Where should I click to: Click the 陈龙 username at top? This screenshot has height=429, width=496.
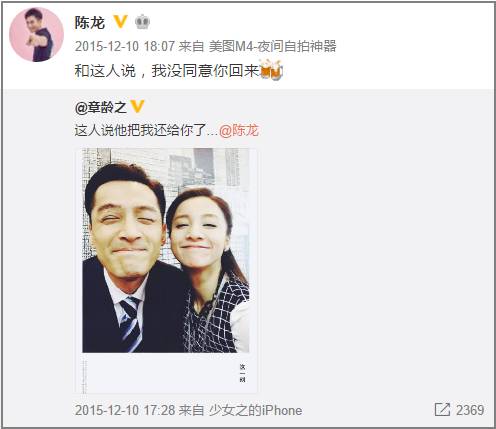coord(90,23)
